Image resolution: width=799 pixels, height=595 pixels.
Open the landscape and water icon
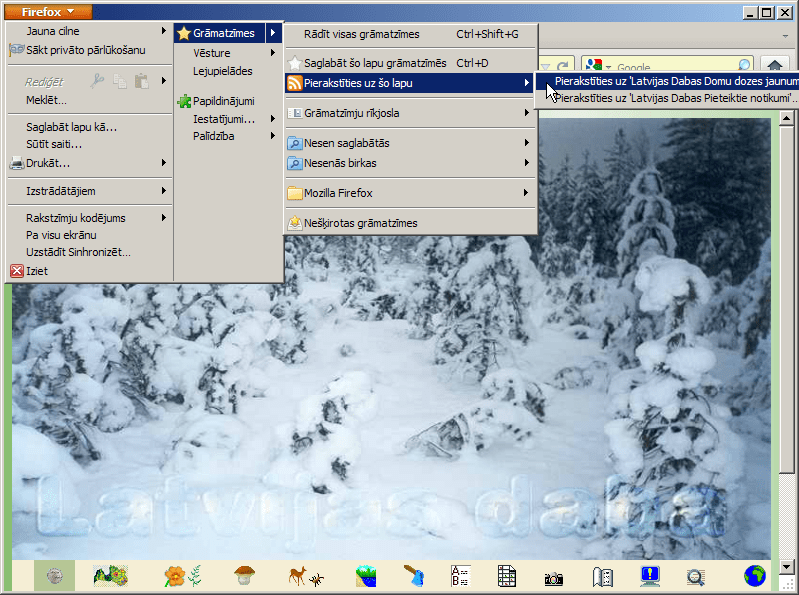tap(366, 576)
